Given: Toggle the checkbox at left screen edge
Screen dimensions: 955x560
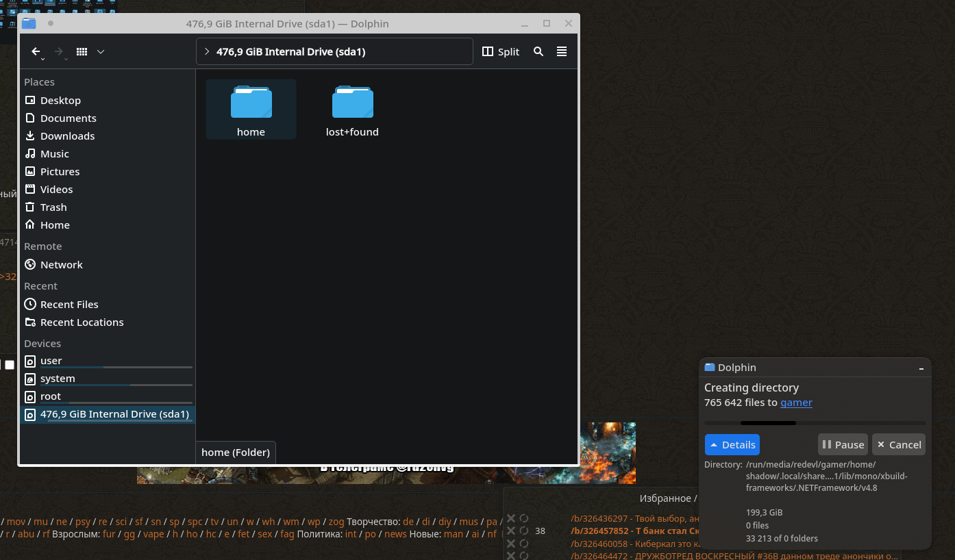Looking at the screenshot, I should point(10,365).
